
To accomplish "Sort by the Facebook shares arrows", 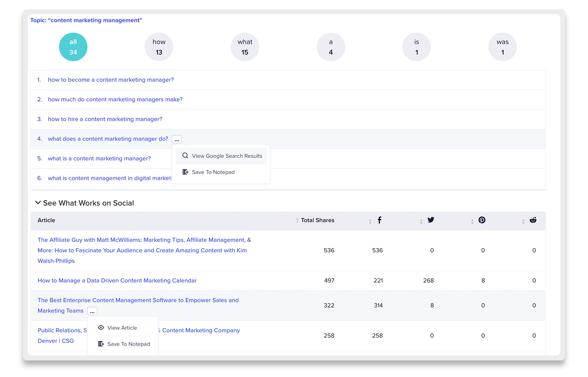I will pyautogui.click(x=370, y=222).
